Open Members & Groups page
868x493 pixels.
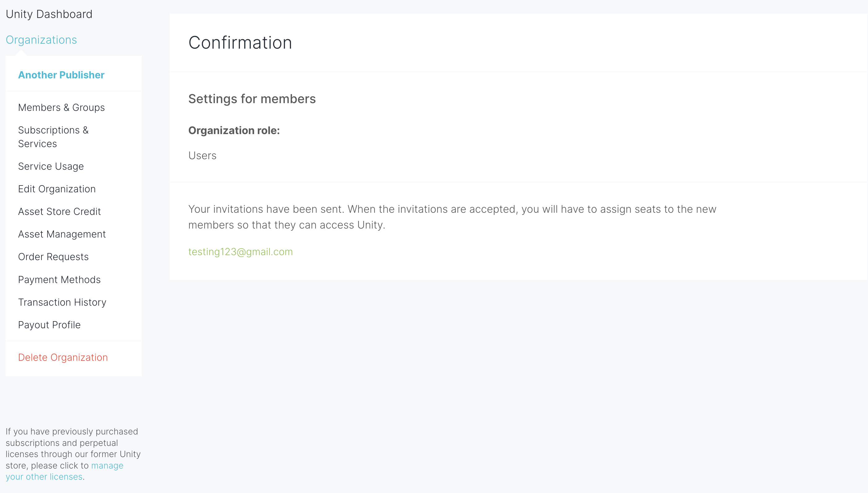(61, 107)
